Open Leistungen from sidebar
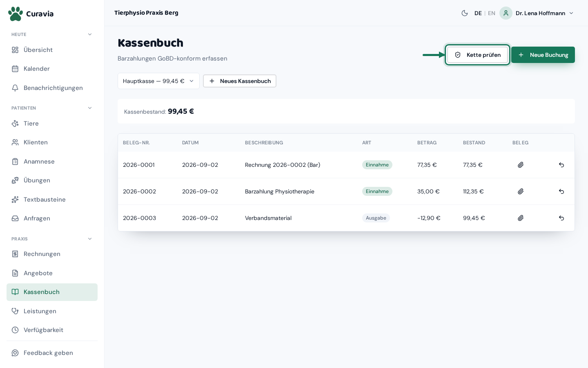Screen dimensions: 588x368 click(x=52, y=311)
